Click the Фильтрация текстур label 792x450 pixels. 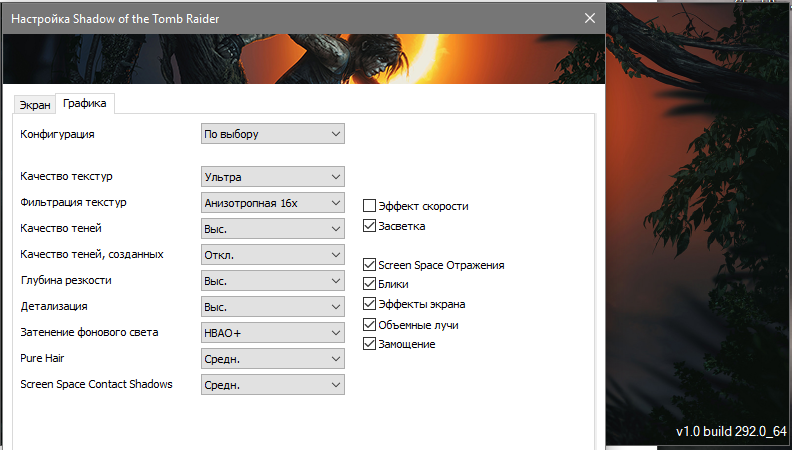point(73,203)
